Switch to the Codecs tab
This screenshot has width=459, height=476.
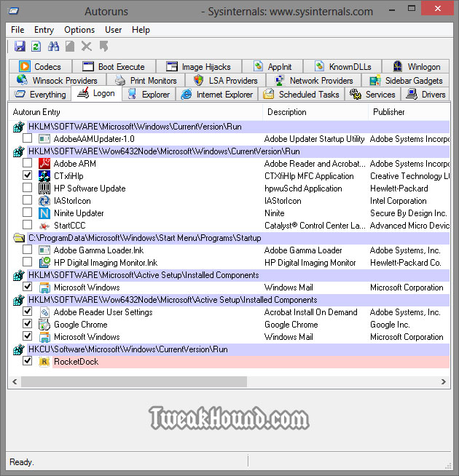41,66
